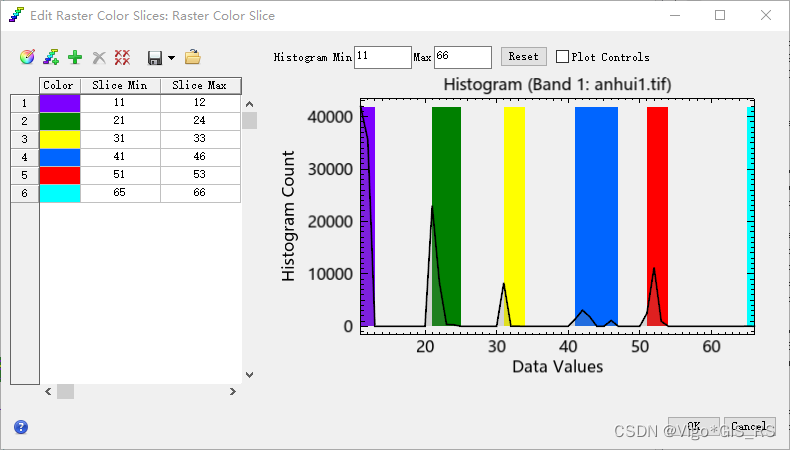
Task: Click Slice Max cell with value 24
Action: coord(200,121)
